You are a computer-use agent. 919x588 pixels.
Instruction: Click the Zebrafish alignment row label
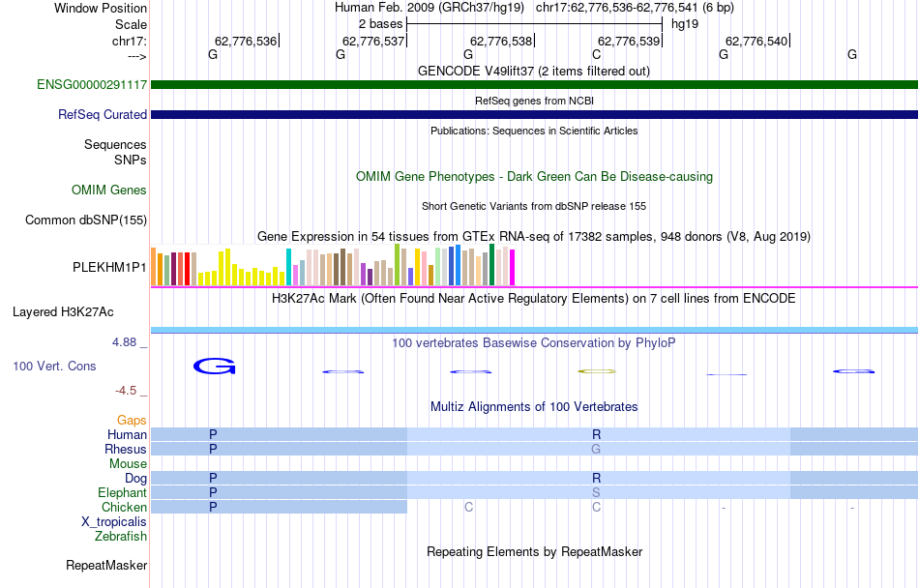121,536
